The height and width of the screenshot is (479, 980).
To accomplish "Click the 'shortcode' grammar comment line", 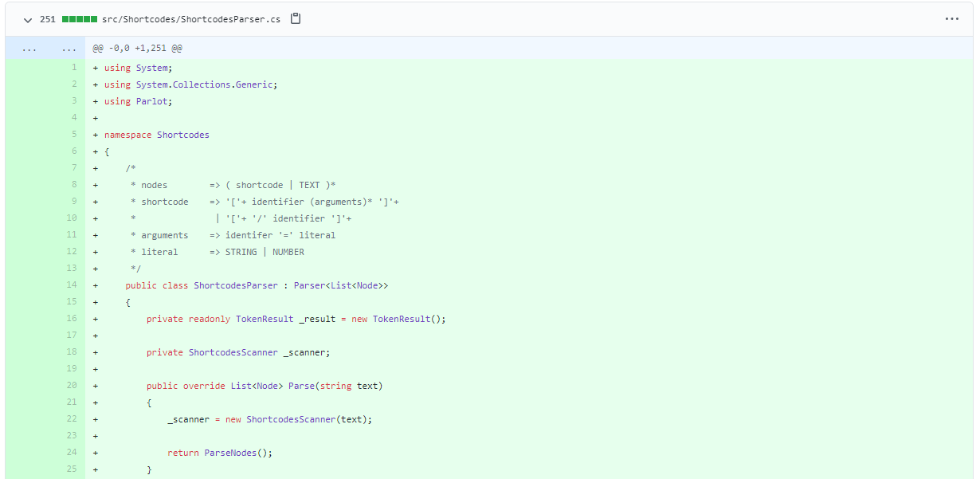I will (x=265, y=202).
